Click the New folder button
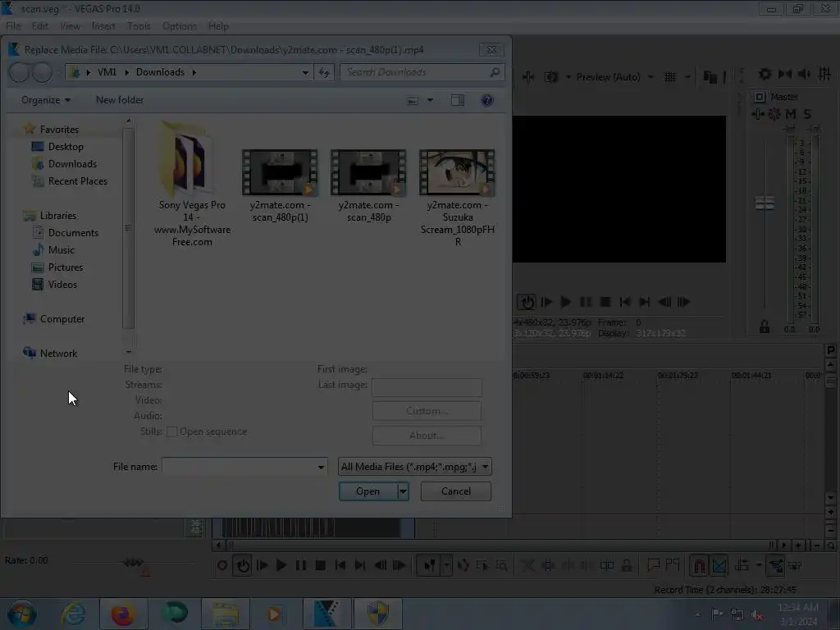 (120, 100)
